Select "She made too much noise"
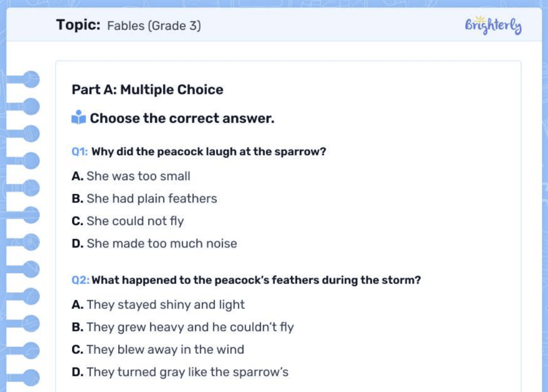 (x=162, y=244)
